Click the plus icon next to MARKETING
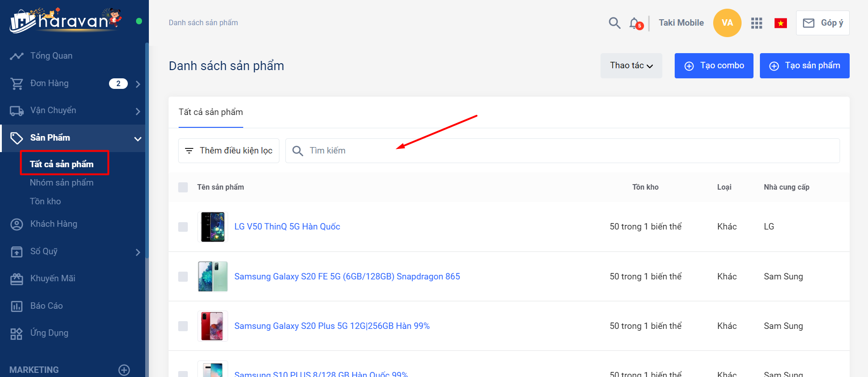 pos(124,370)
